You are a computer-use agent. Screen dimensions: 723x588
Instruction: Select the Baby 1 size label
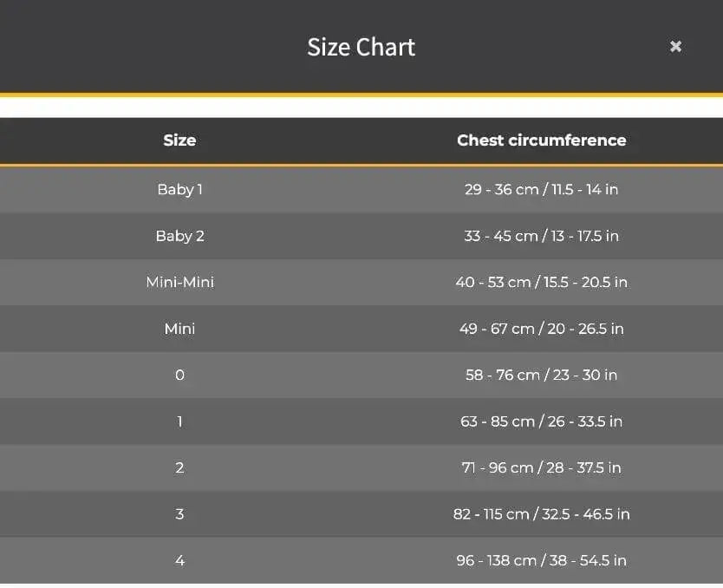(179, 189)
